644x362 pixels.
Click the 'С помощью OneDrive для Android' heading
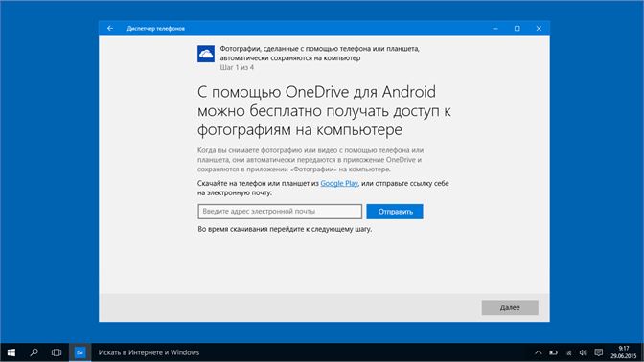pyautogui.click(x=324, y=111)
